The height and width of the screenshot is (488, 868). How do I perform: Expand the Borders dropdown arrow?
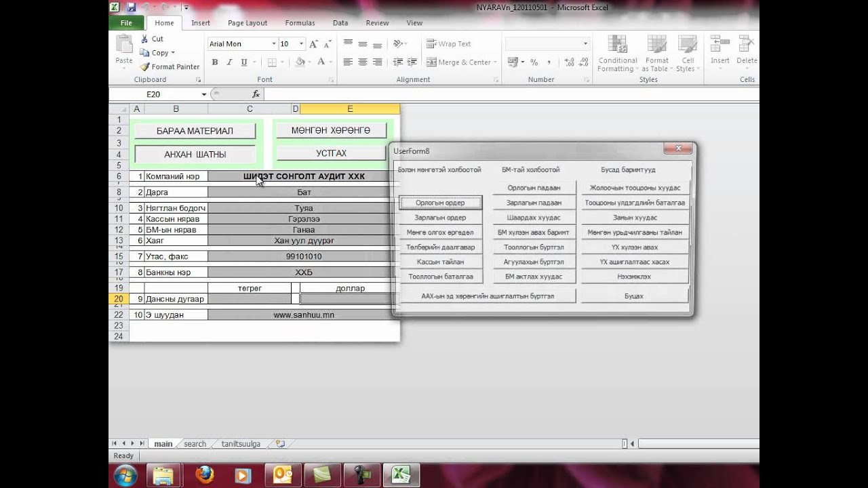point(281,62)
